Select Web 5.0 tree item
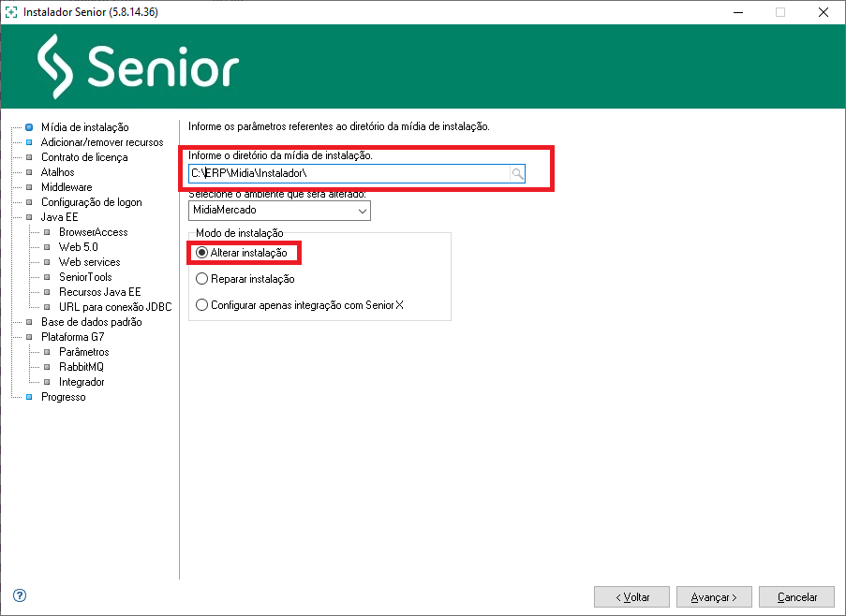The width and height of the screenshot is (846, 616). [79, 247]
